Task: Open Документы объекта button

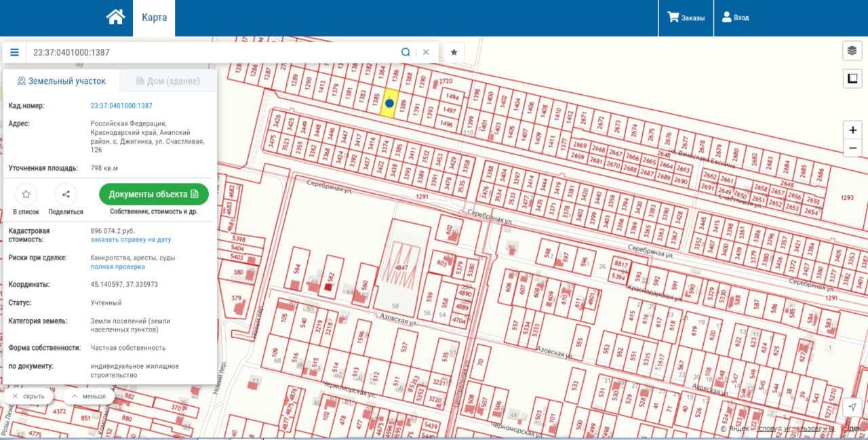Action: coord(154,194)
